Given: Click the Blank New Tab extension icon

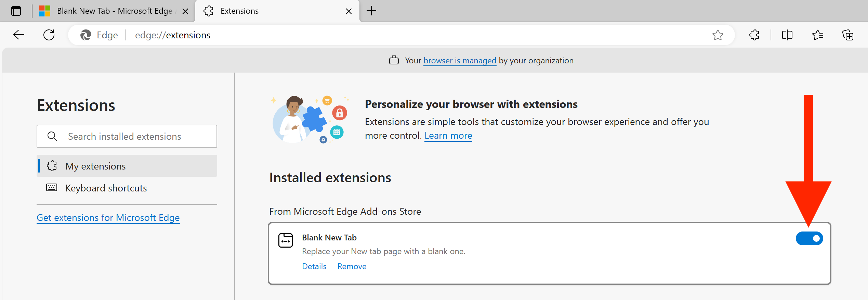Looking at the screenshot, I should point(286,240).
